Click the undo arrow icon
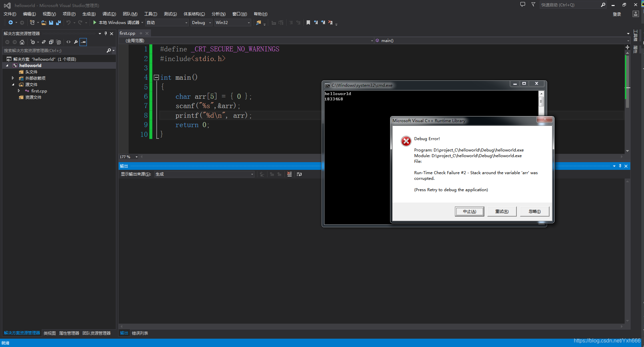Screen dimensions: 644x347 (x=68, y=23)
